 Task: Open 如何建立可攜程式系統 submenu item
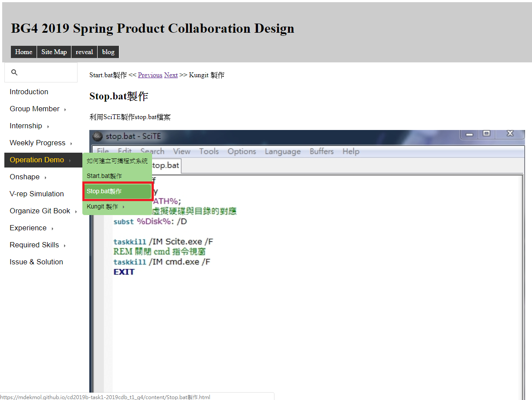pos(117,161)
